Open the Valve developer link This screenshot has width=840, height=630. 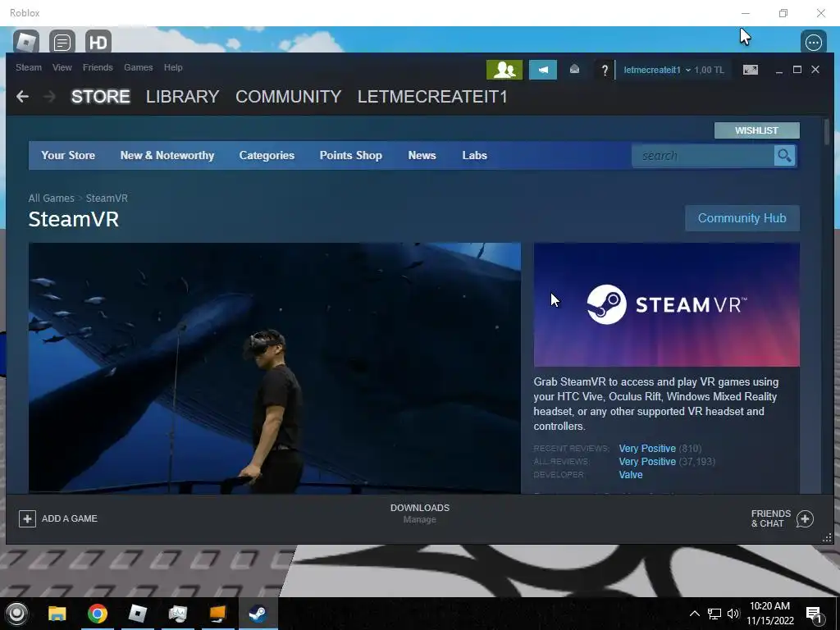click(631, 475)
